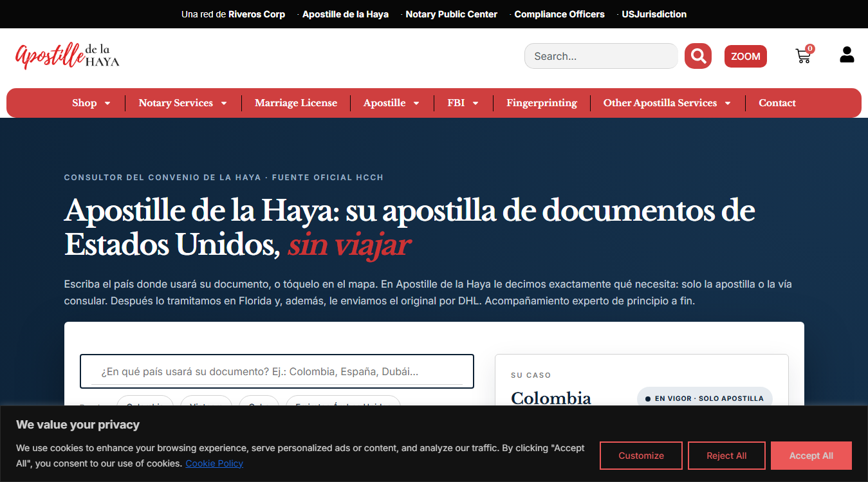
Task: Open the Notary Services menu label
Action: pos(176,103)
